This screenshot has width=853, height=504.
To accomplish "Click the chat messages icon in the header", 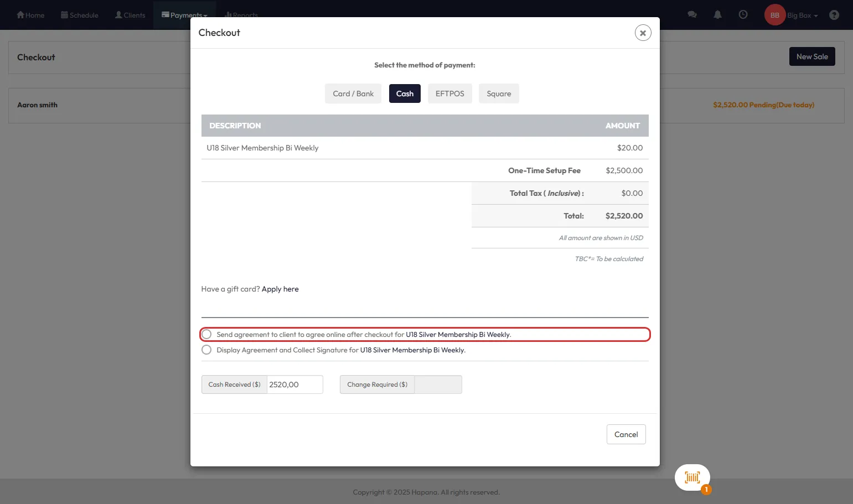I will [x=692, y=15].
